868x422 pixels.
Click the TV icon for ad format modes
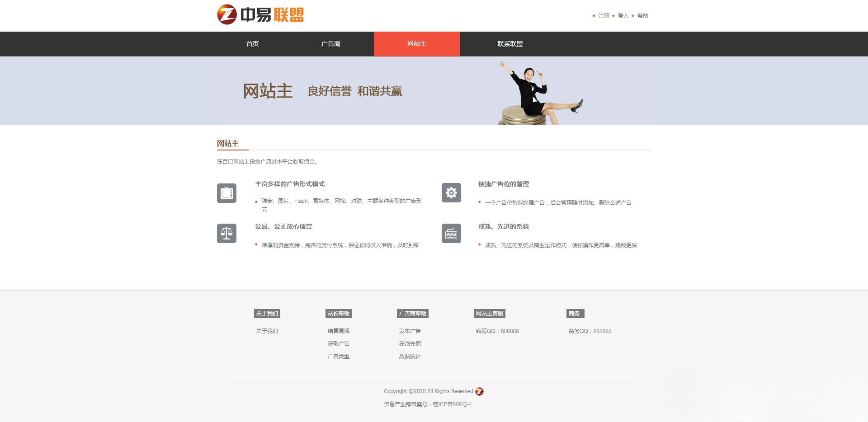[x=226, y=193]
